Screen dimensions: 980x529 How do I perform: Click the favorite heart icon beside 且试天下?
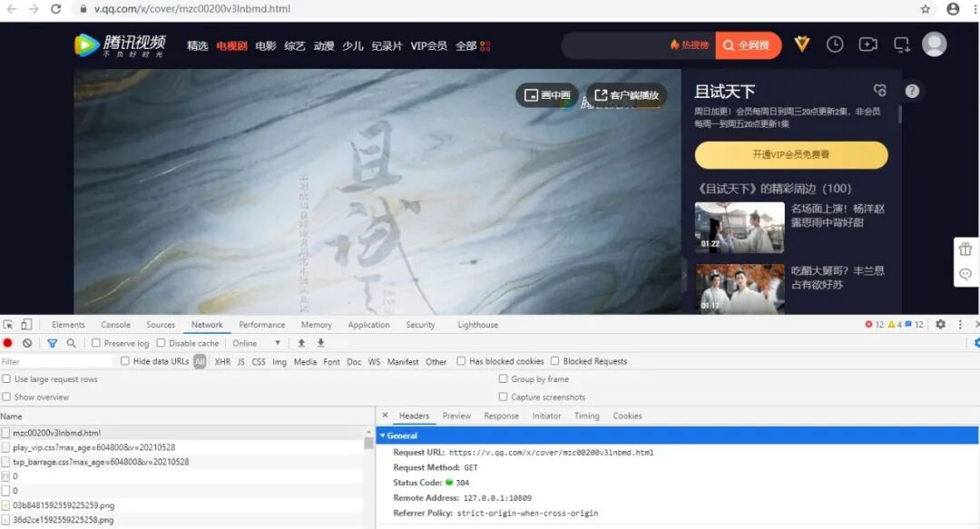879,91
